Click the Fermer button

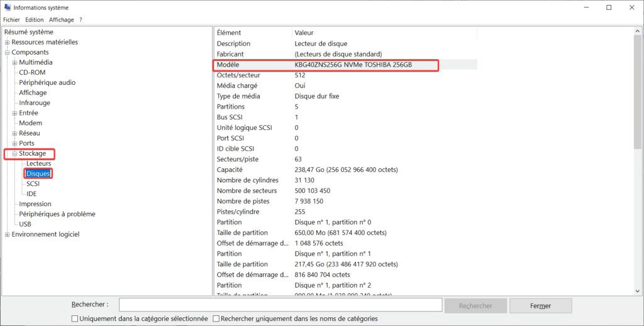[540, 306]
